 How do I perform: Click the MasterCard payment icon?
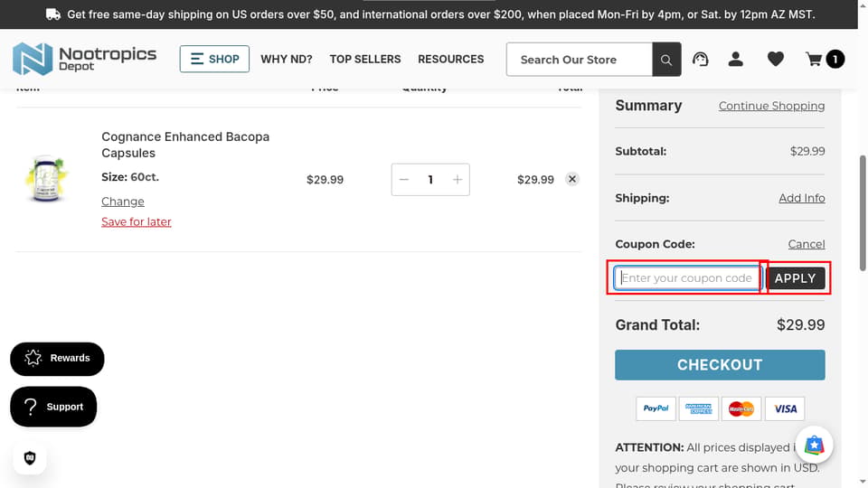[x=741, y=408]
